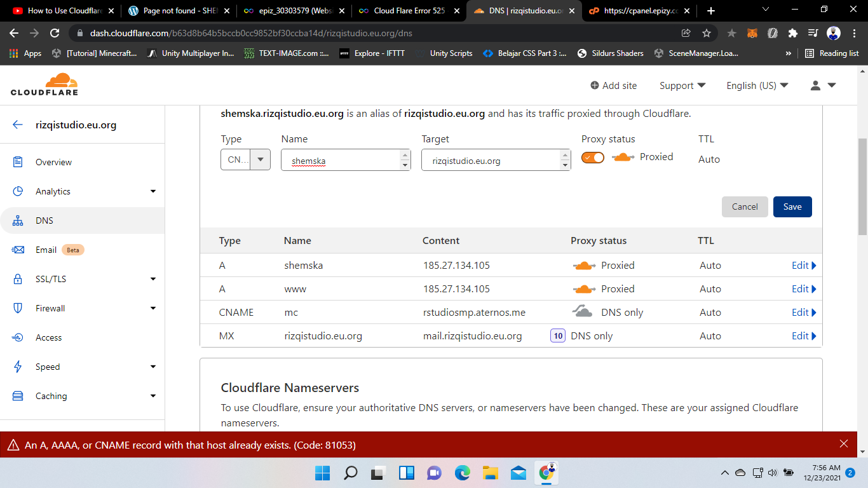This screenshot has width=868, height=488.
Task: Click Add site button
Action: click(x=613, y=85)
